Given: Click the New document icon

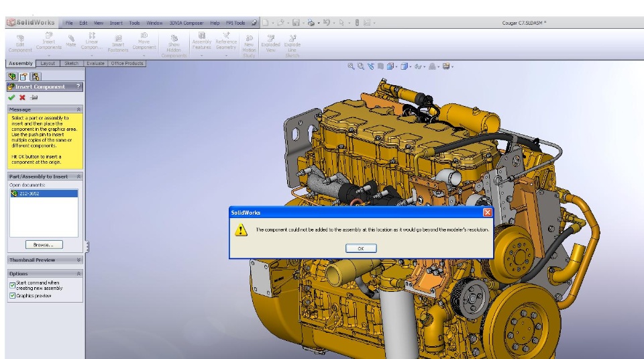Looking at the screenshot, I should (266, 23).
